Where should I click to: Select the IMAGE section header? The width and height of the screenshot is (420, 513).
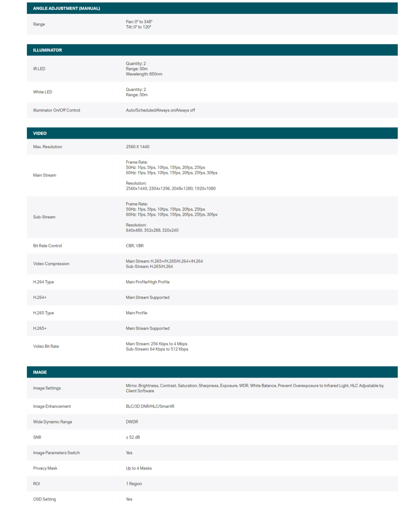pyautogui.click(x=40, y=372)
